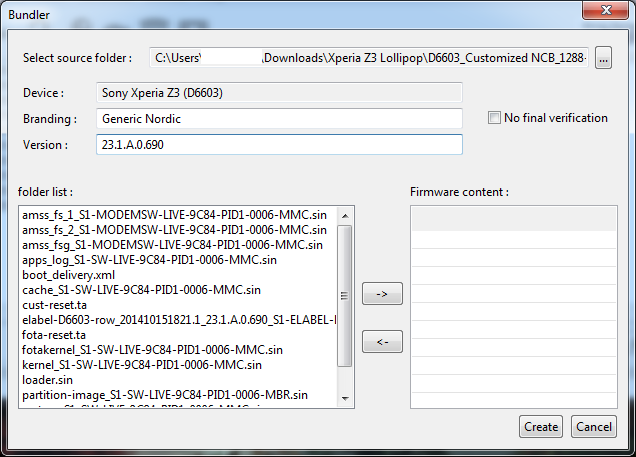636x457 pixels.
Task: Select amss_fs_1_S1-MODEMSW-LIVE-9C84-PID1-0006-MMC.sin
Action: pos(174,215)
